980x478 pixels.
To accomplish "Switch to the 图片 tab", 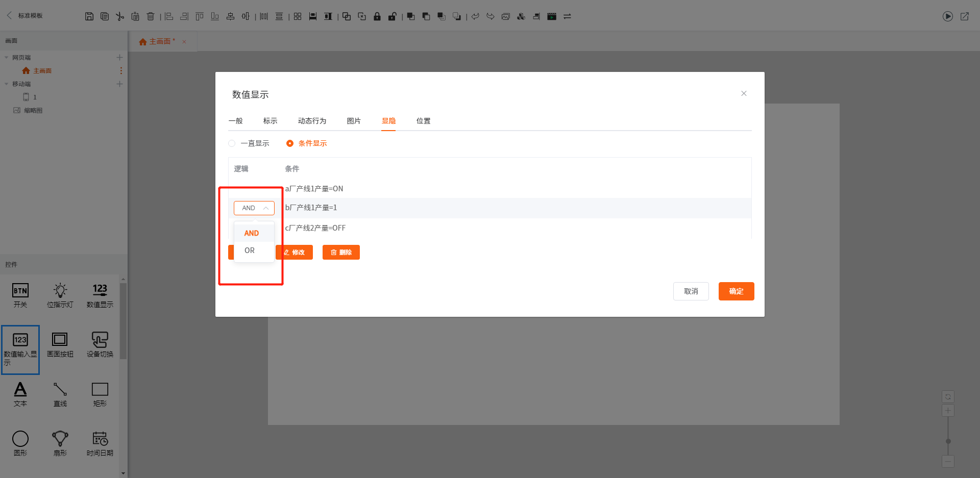I will (x=354, y=121).
